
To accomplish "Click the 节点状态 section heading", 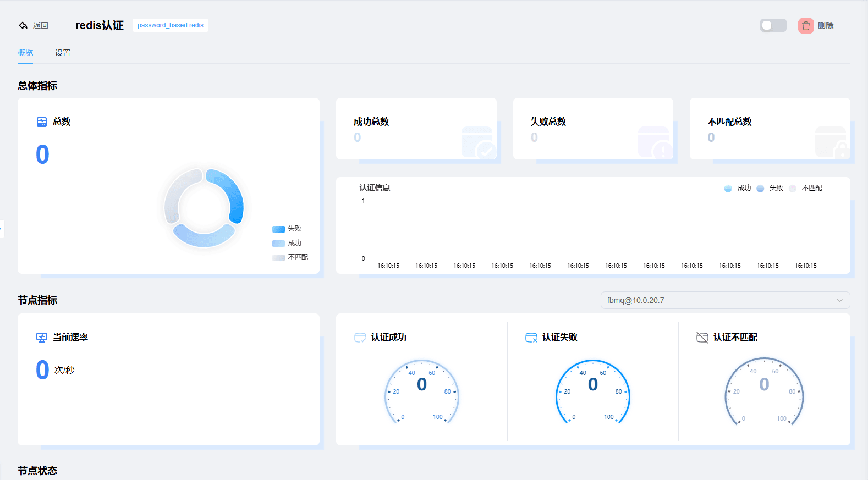I will [37, 471].
